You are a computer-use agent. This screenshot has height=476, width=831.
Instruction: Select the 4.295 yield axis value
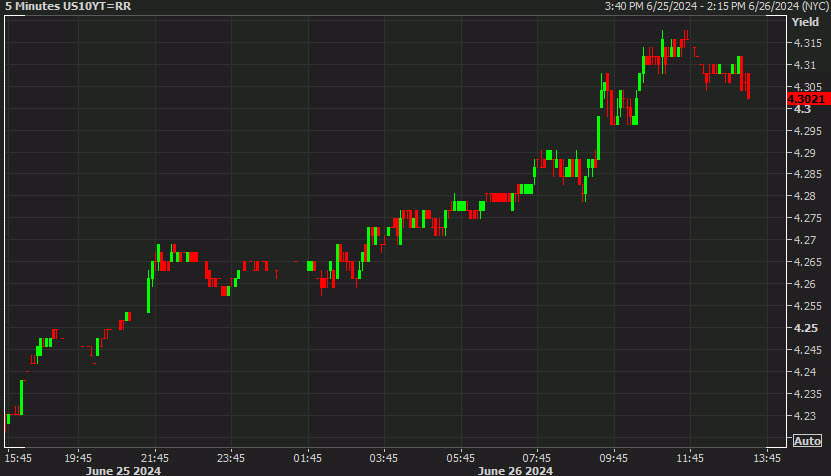[808, 130]
